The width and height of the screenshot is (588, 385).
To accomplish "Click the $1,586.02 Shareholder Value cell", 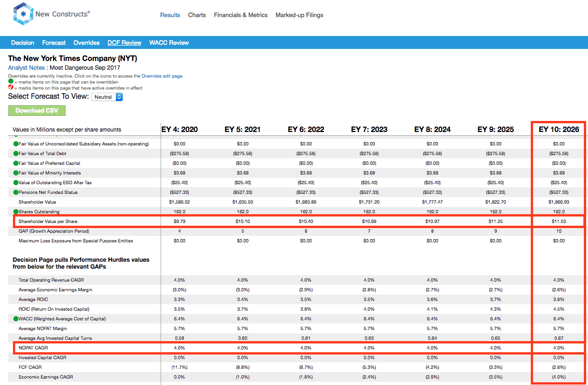I will tap(180, 202).
